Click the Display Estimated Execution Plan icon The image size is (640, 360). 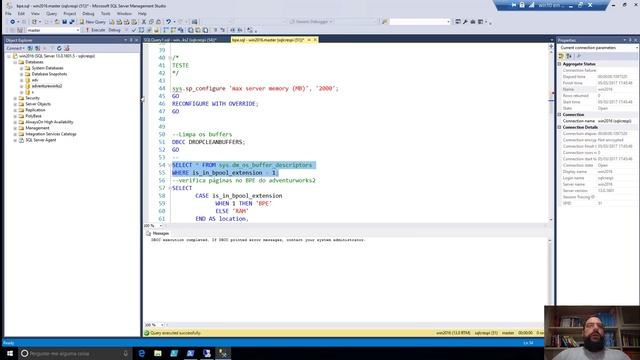[x=141, y=30]
